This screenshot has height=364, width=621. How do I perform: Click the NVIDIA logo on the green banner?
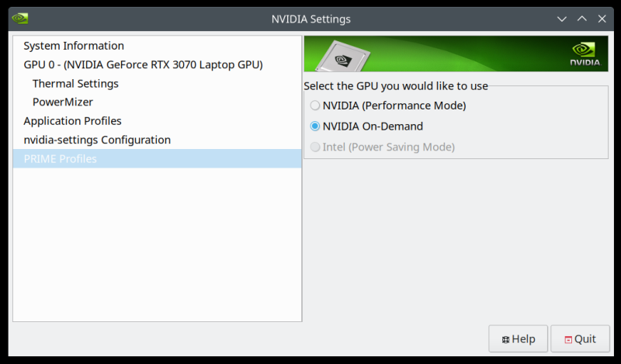coord(584,54)
